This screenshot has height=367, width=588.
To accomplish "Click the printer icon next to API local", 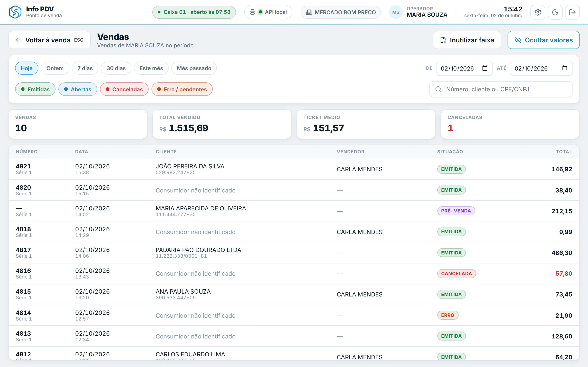I will tap(252, 12).
